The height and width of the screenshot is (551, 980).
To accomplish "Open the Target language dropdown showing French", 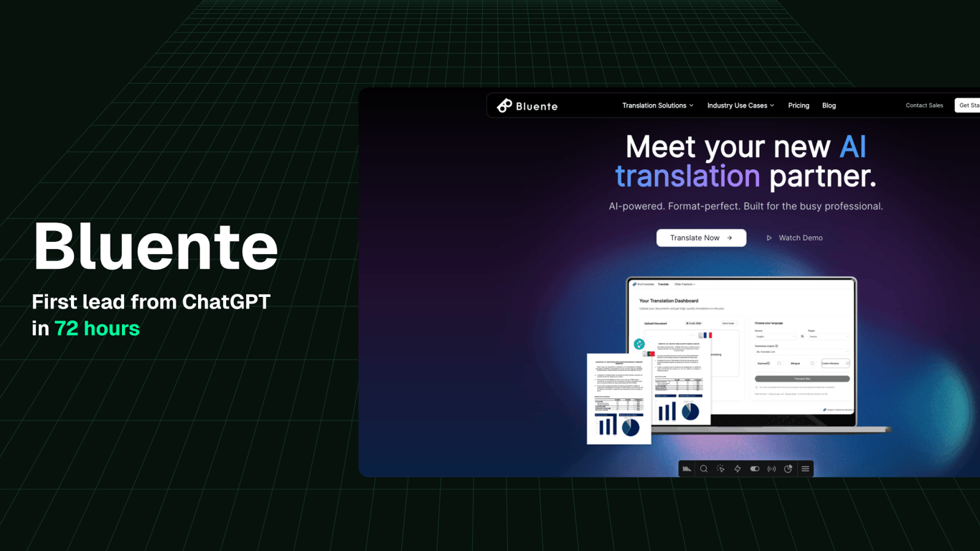I will coord(829,336).
